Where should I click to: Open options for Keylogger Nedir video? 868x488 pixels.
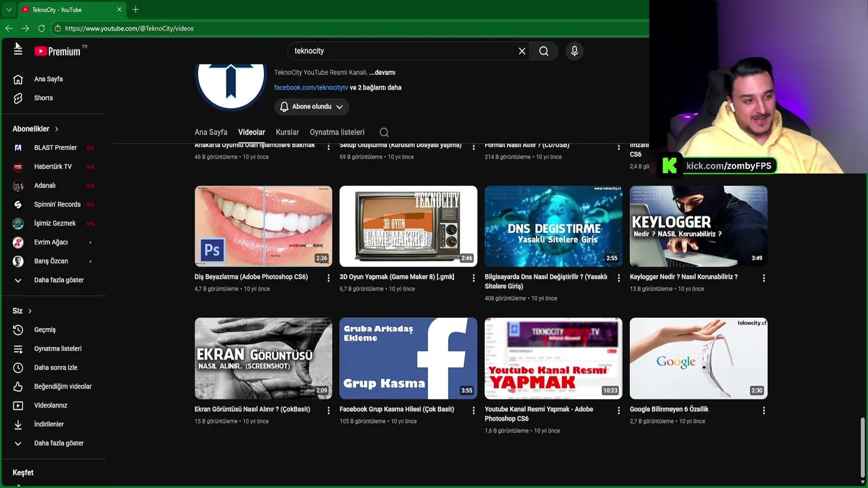[x=764, y=278]
